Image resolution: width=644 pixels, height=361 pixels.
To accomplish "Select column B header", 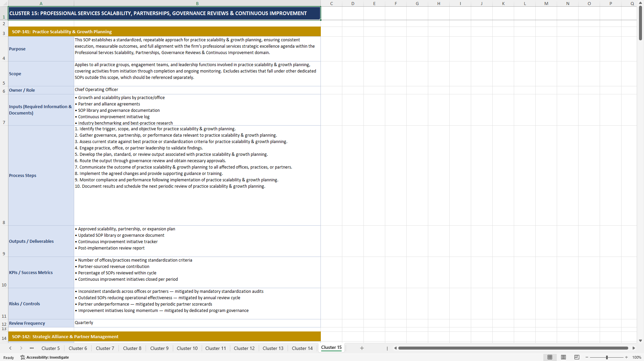I will (x=197, y=3).
